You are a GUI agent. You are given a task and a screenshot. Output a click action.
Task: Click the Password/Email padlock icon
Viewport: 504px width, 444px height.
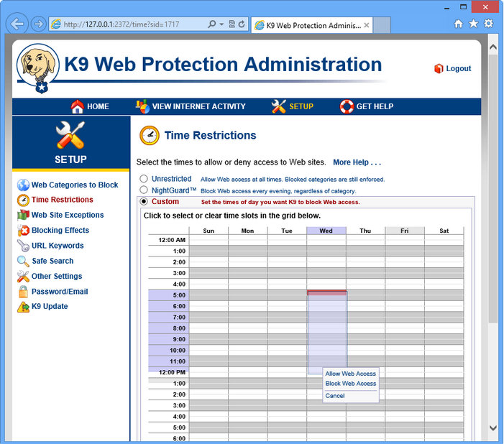[23, 292]
